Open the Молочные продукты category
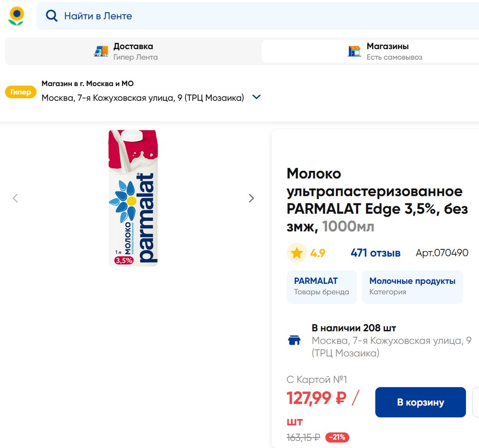The image size is (479, 448). (x=412, y=286)
